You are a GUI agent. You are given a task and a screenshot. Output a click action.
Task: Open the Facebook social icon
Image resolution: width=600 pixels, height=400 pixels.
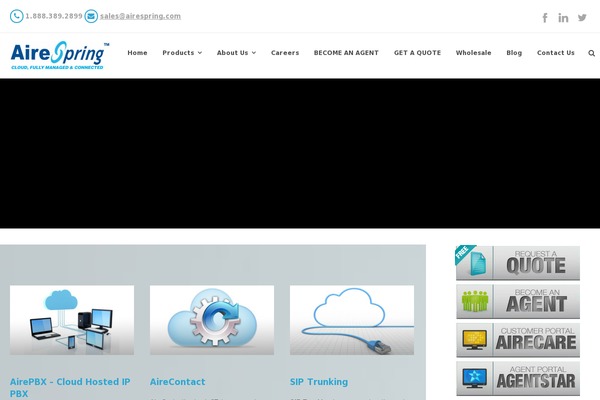545,18
